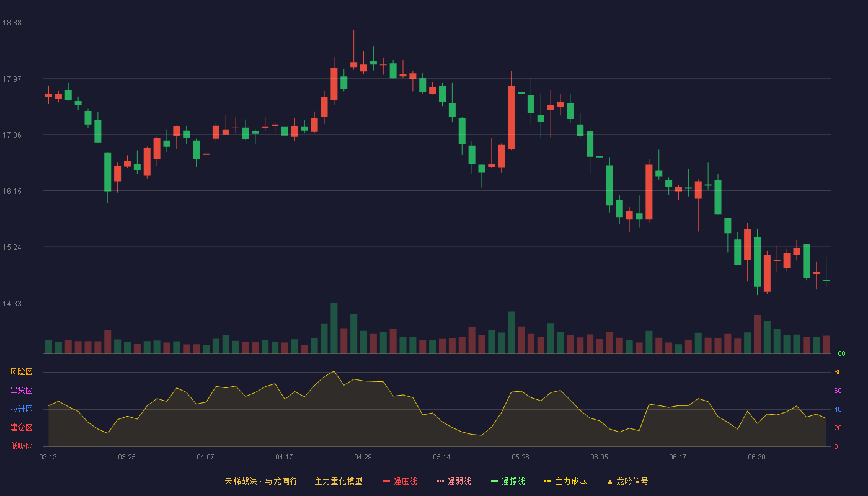Select the magenta 60 indicator scale value
Screen dimensions: 868x496
(x=838, y=391)
